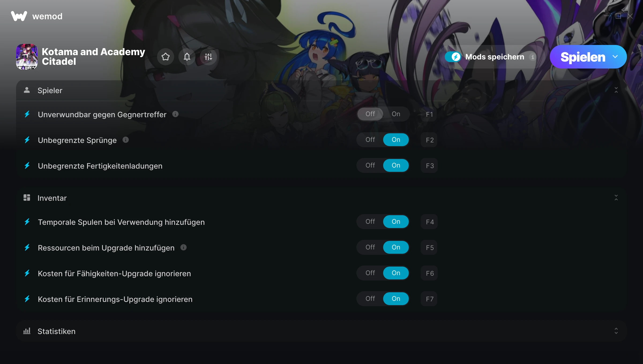Show info for Ressourcen beim Upgrade hinzufügen
This screenshot has width=643, height=364.
coord(184,247)
